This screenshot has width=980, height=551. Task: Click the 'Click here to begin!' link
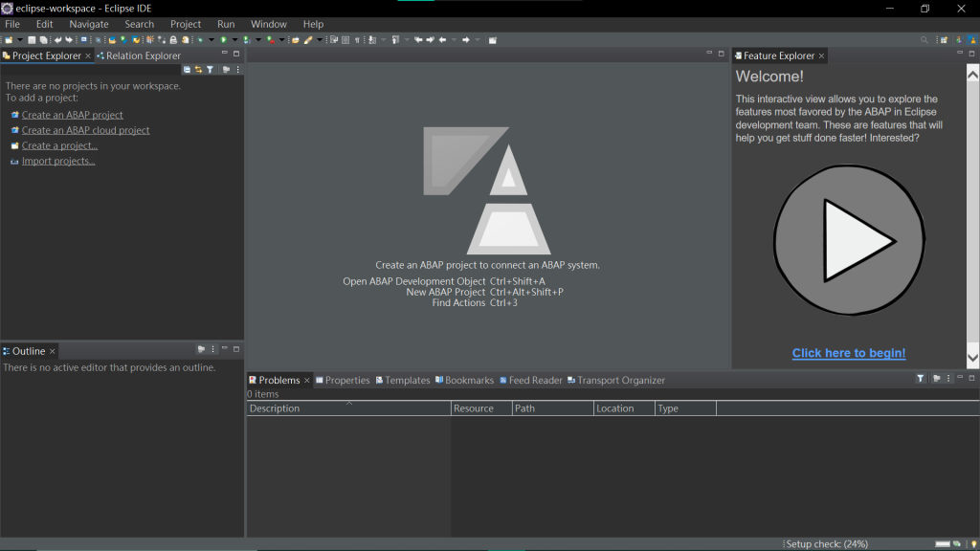849,353
